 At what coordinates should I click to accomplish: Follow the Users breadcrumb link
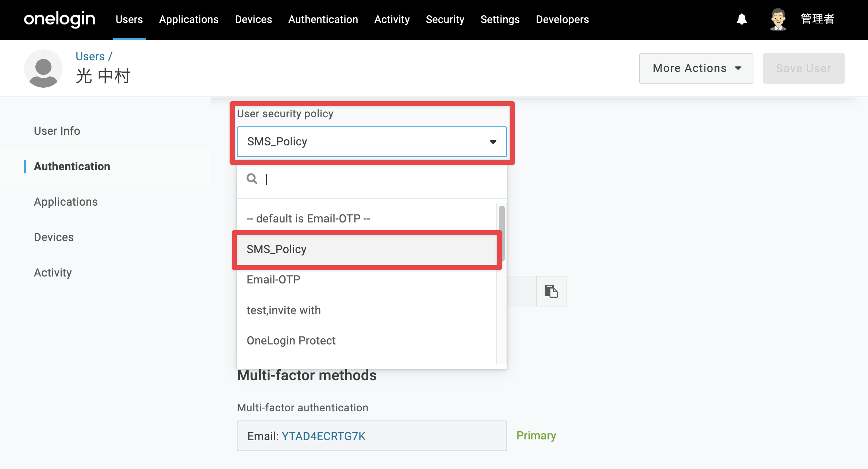pos(90,56)
